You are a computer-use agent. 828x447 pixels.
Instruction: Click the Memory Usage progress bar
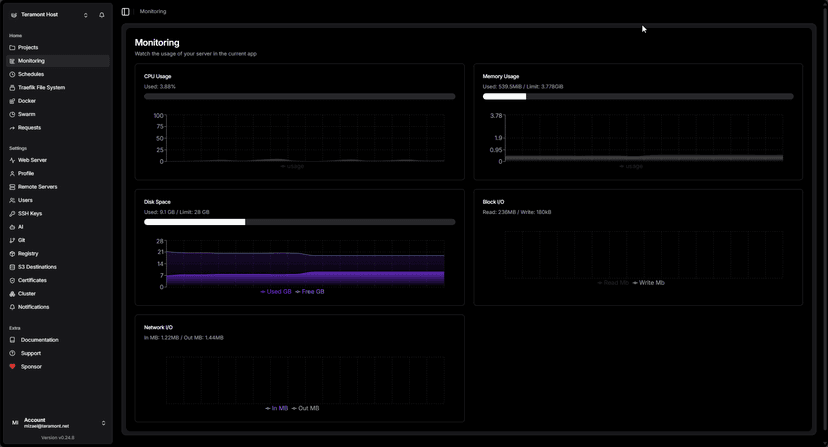(x=638, y=97)
